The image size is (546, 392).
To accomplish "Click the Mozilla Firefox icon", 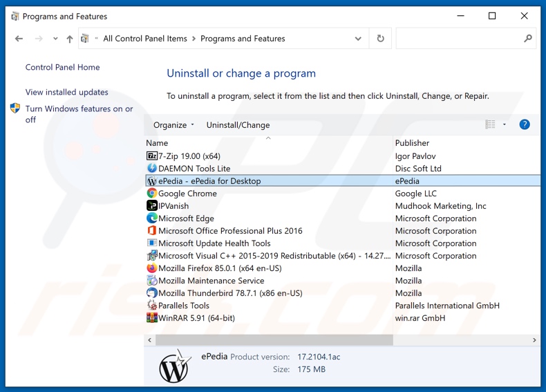I will point(152,268).
